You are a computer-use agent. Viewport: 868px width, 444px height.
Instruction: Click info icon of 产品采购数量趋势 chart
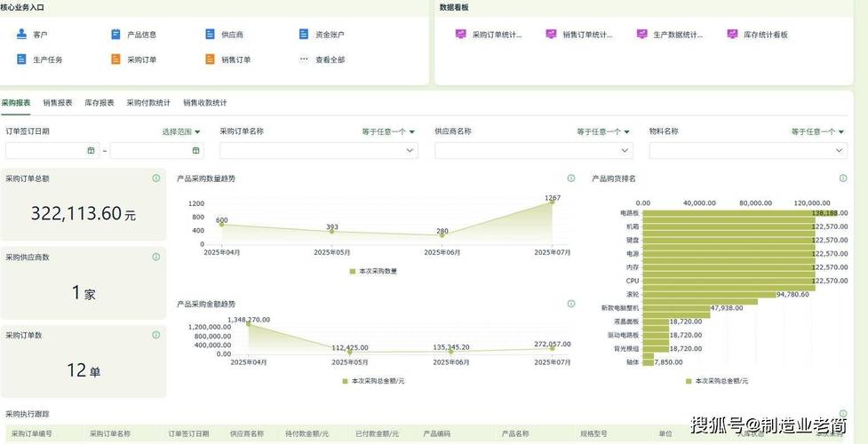pyautogui.click(x=571, y=178)
